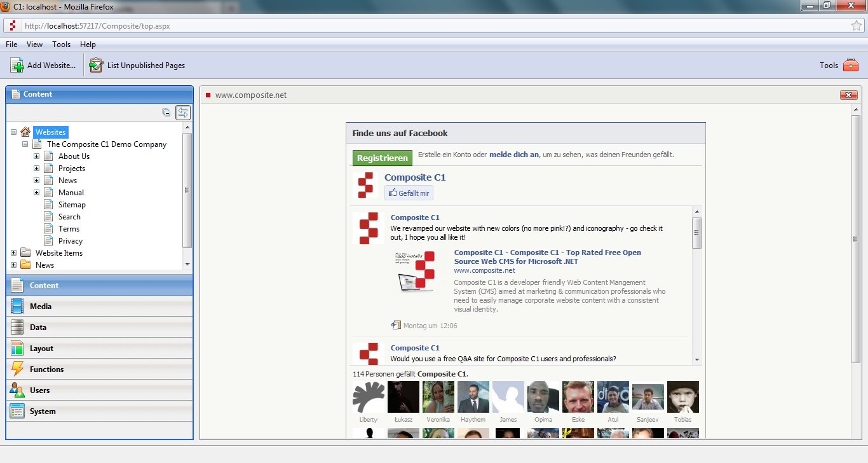Click the www.composite.net link in post
The width and height of the screenshot is (868, 463).
[x=484, y=270]
